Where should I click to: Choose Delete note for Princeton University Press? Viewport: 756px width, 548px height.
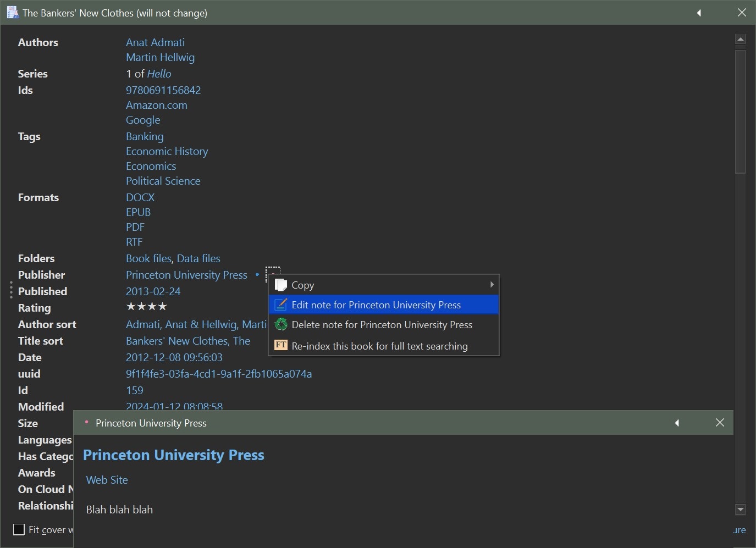pyautogui.click(x=384, y=324)
